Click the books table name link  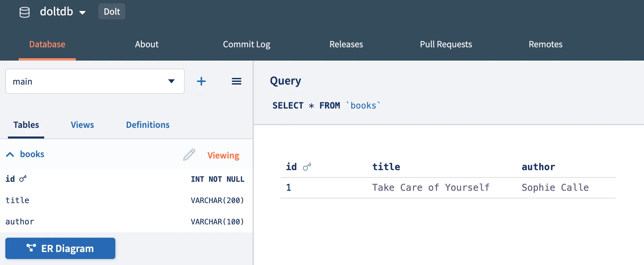[x=32, y=154]
